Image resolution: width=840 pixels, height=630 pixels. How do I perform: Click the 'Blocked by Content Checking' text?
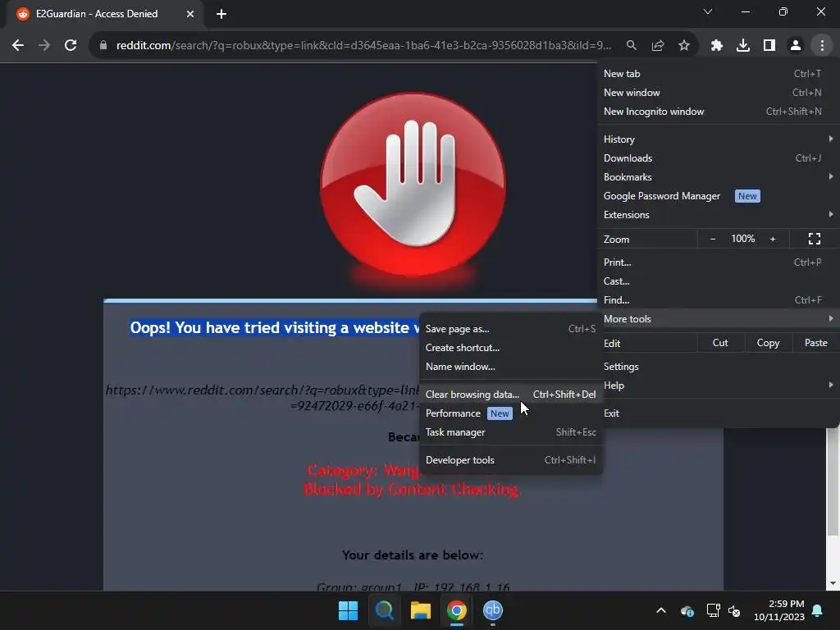point(413,490)
